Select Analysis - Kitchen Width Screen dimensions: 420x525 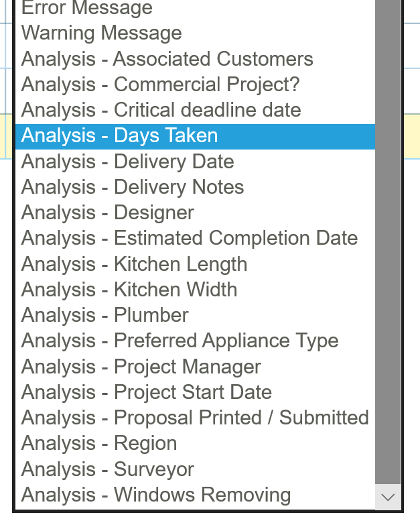129,290
